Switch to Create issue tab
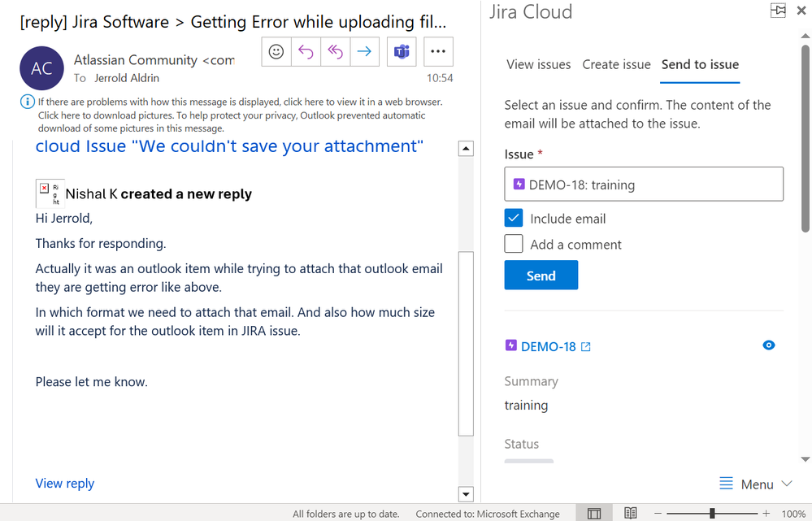 616,65
